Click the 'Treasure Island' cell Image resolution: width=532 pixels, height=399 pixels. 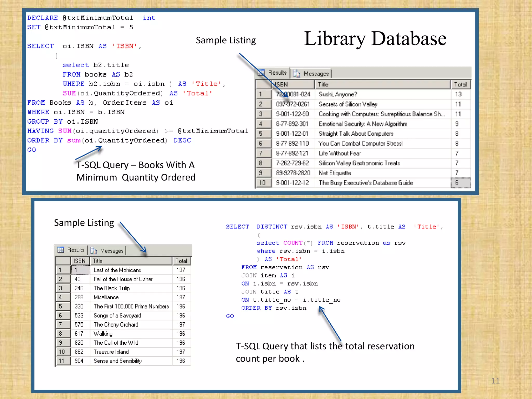[131, 352]
